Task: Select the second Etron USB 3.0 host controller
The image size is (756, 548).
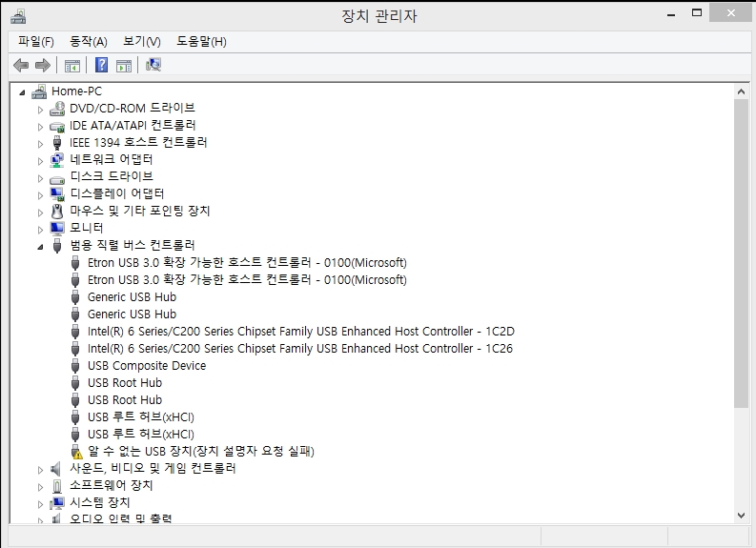Action: (247, 280)
